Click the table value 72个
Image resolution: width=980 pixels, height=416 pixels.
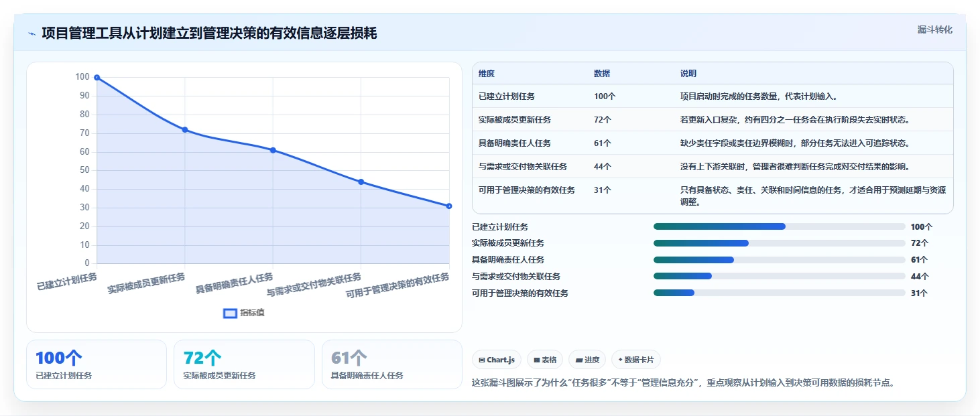603,120
